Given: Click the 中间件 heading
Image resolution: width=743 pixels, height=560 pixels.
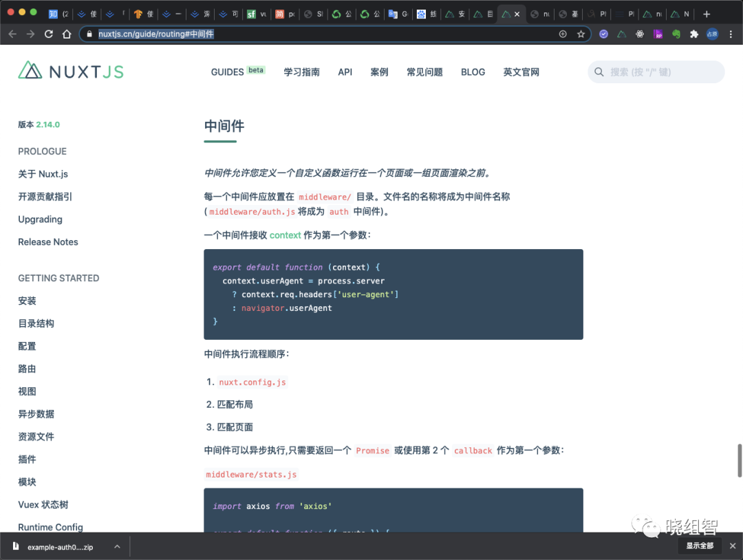Looking at the screenshot, I should coord(224,126).
